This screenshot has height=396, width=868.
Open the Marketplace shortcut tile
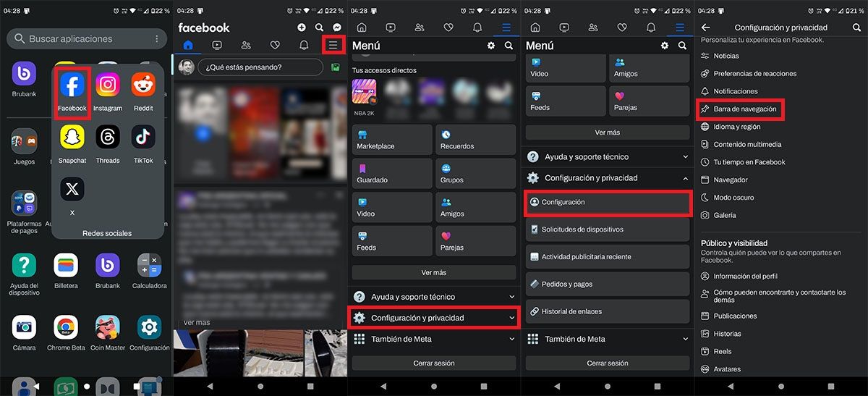(392, 139)
